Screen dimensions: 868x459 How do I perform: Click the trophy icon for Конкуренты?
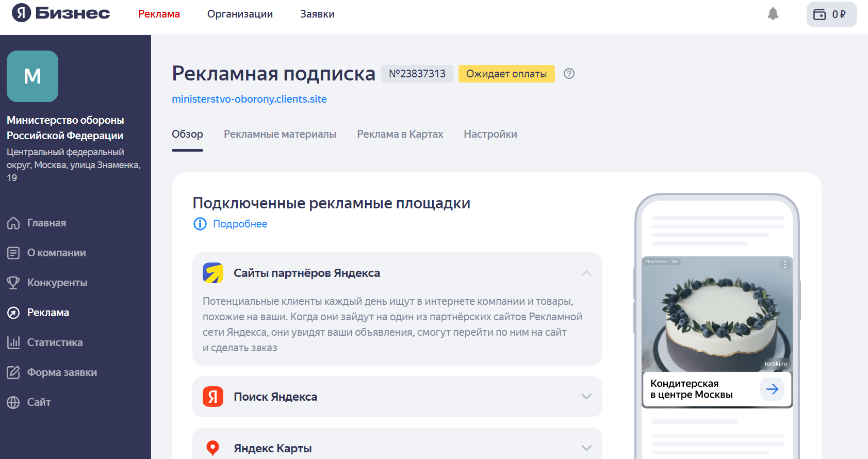(13, 283)
